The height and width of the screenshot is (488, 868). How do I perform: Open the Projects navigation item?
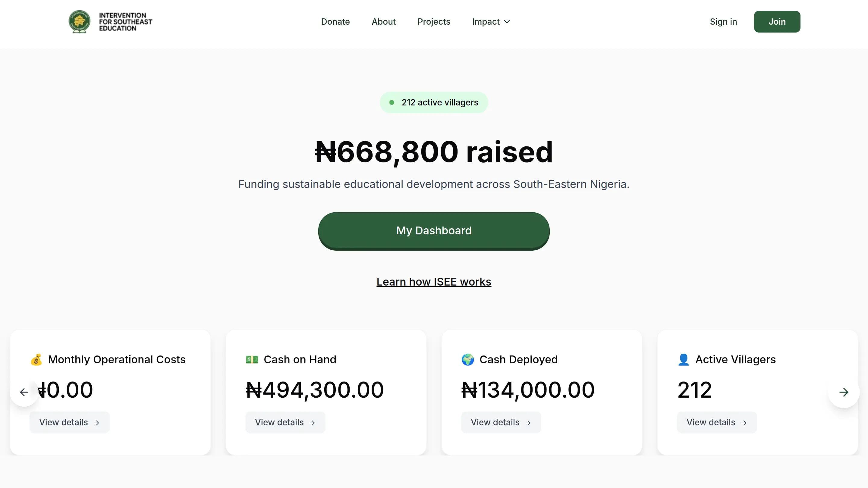click(x=434, y=22)
